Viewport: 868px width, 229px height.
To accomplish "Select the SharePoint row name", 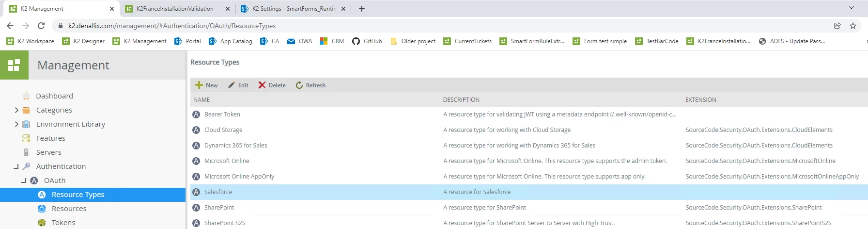I will click(219, 208).
